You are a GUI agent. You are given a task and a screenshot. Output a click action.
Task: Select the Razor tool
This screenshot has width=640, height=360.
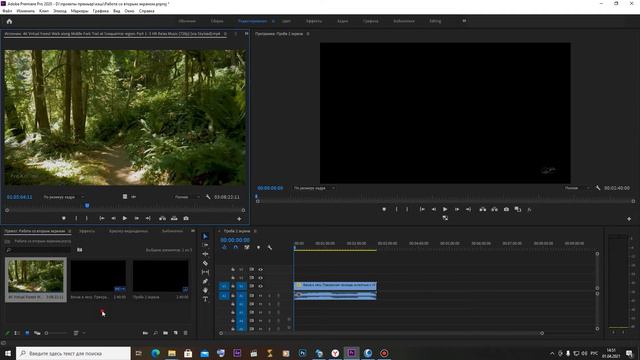205,263
